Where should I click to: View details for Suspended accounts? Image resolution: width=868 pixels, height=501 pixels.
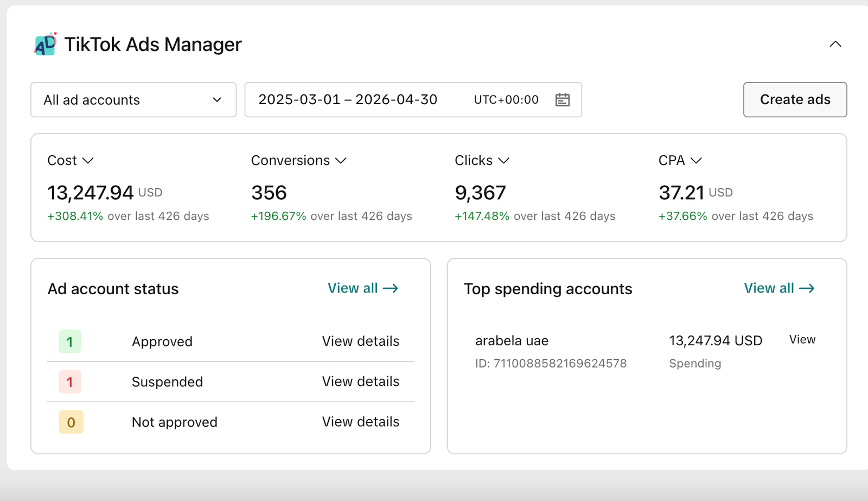click(x=361, y=382)
